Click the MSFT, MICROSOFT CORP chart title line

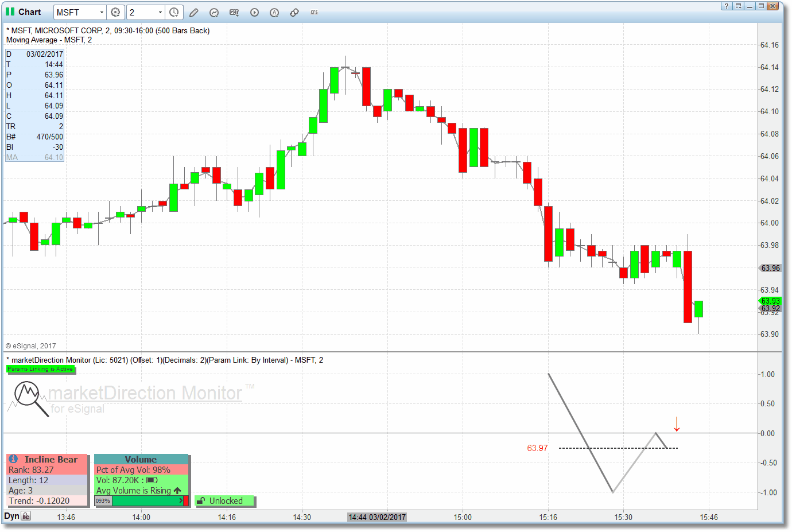[108, 30]
